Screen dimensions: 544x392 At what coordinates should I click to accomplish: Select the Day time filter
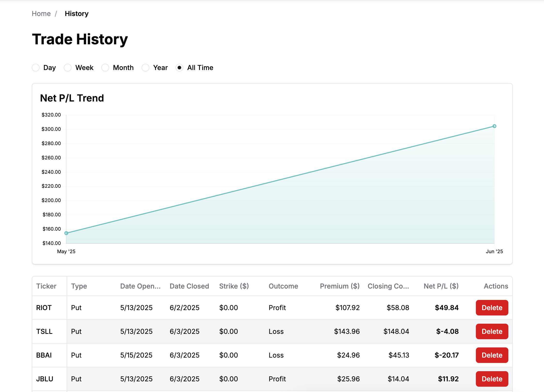36,68
